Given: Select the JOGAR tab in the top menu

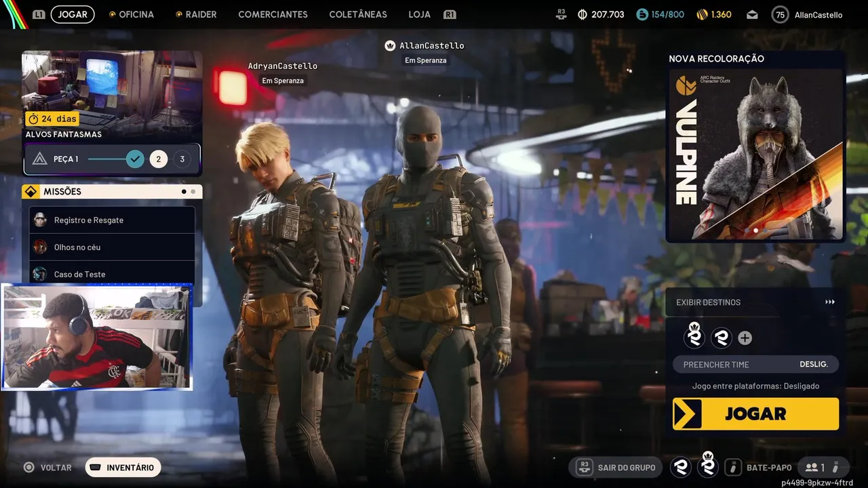Looking at the screenshot, I should point(73,14).
